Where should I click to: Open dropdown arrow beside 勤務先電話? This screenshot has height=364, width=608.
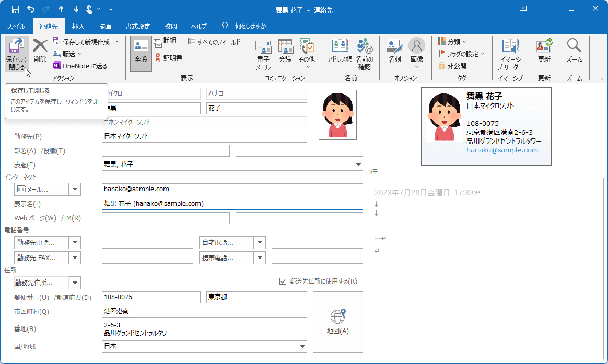(x=75, y=243)
